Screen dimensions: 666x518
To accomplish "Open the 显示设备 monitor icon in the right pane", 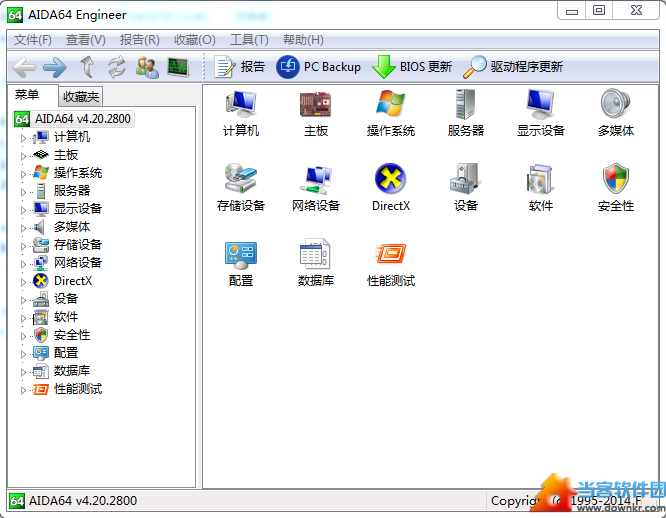I will [540, 104].
